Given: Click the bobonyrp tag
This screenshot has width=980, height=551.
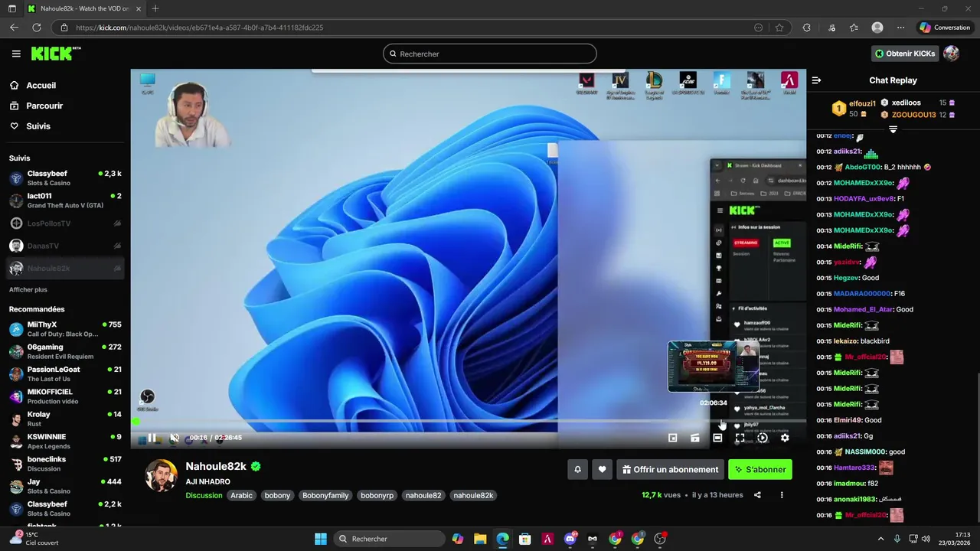Looking at the screenshot, I should 377,495.
